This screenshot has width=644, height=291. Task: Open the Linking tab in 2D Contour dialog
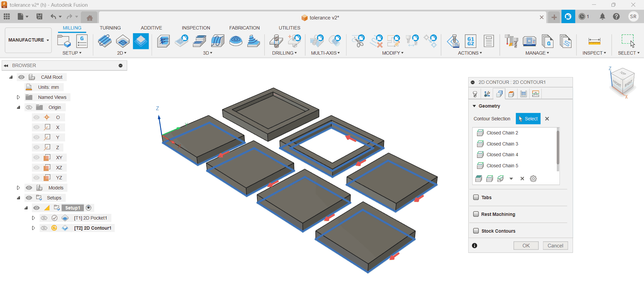click(x=536, y=94)
